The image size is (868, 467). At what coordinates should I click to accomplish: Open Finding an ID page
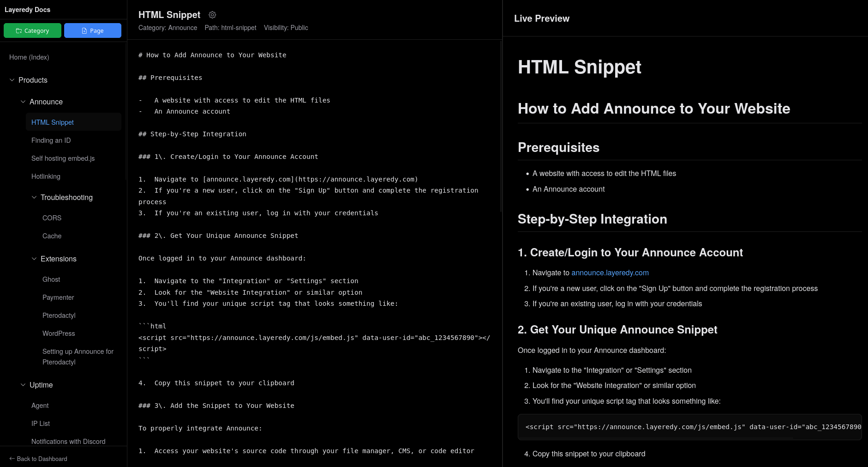51,140
